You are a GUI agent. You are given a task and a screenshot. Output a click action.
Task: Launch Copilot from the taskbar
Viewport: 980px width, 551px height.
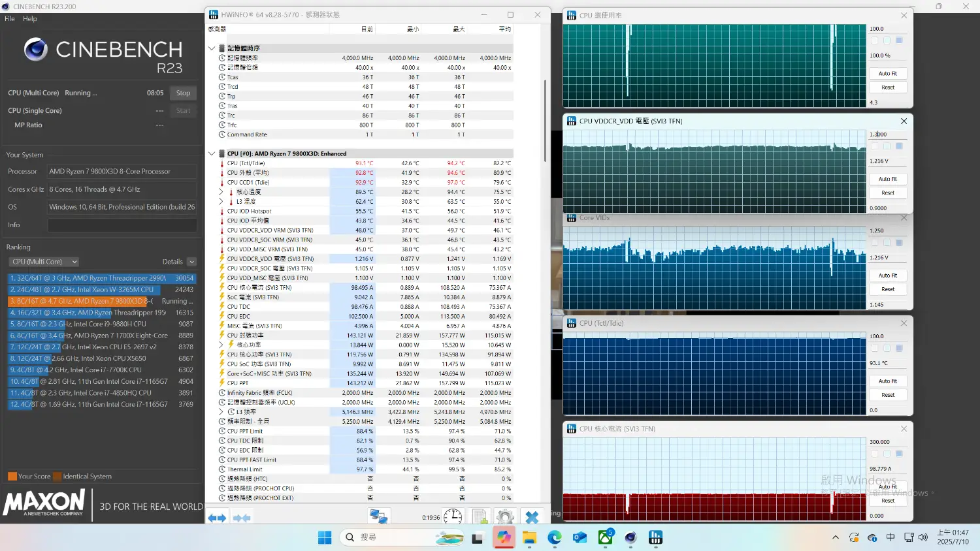(x=504, y=537)
